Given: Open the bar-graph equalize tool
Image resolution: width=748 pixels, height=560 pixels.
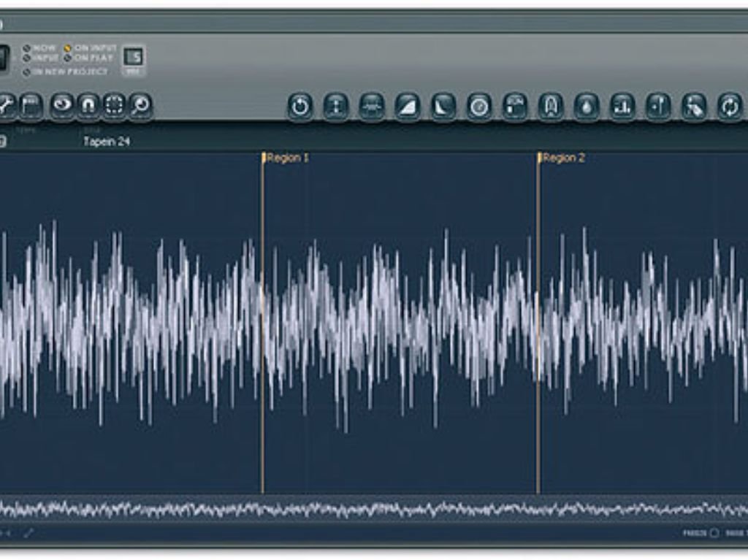Looking at the screenshot, I should click(x=622, y=107).
